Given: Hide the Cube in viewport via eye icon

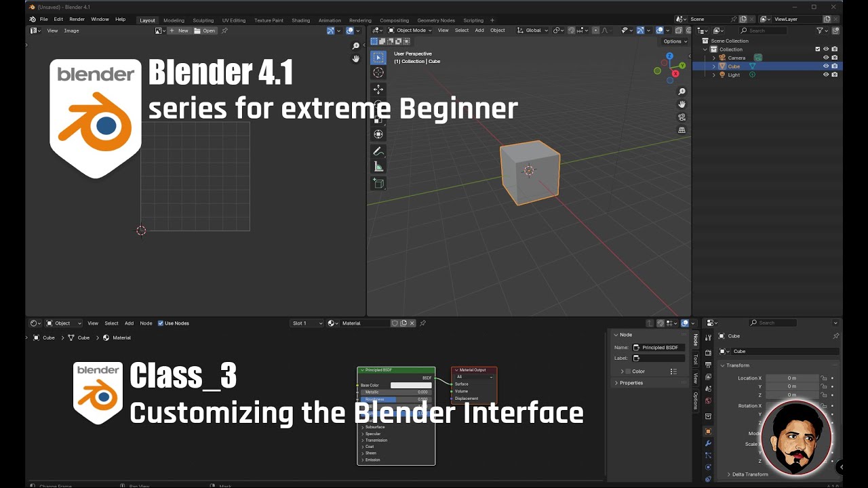Looking at the screenshot, I should coord(826,66).
